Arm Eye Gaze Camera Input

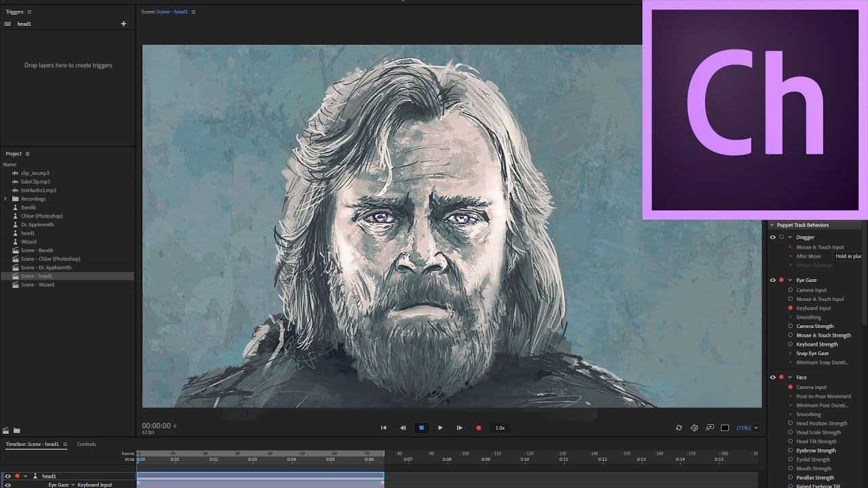(790, 290)
